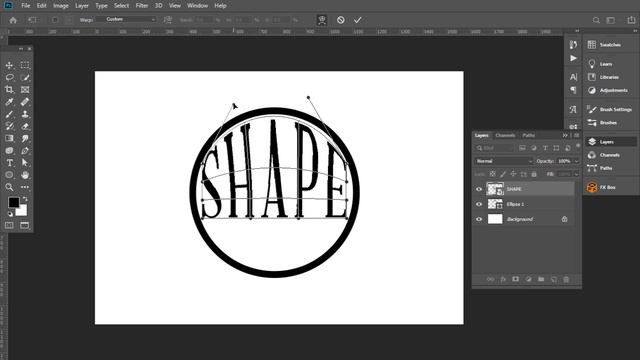Viewport: 640px width, 360px height.
Task: Toggle switch between free transform and warp
Action: (x=322, y=20)
